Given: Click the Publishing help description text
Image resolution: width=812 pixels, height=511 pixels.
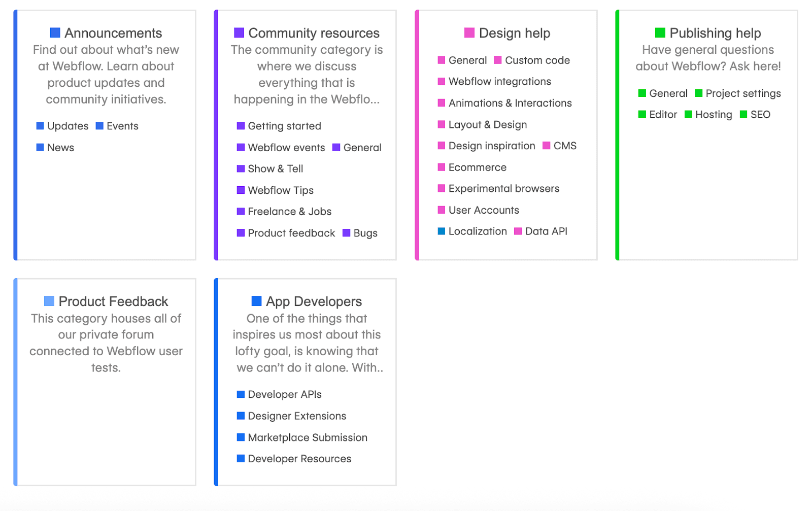Looking at the screenshot, I should [708, 58].
